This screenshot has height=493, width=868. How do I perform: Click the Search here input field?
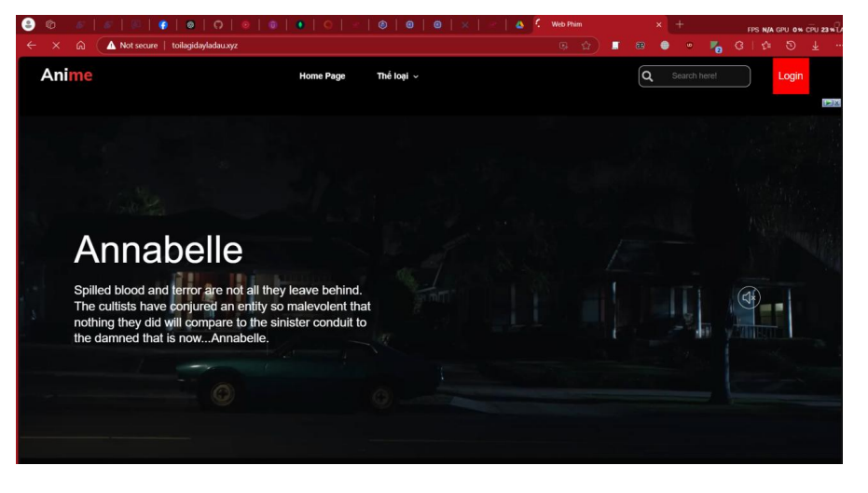click(704, 76)
